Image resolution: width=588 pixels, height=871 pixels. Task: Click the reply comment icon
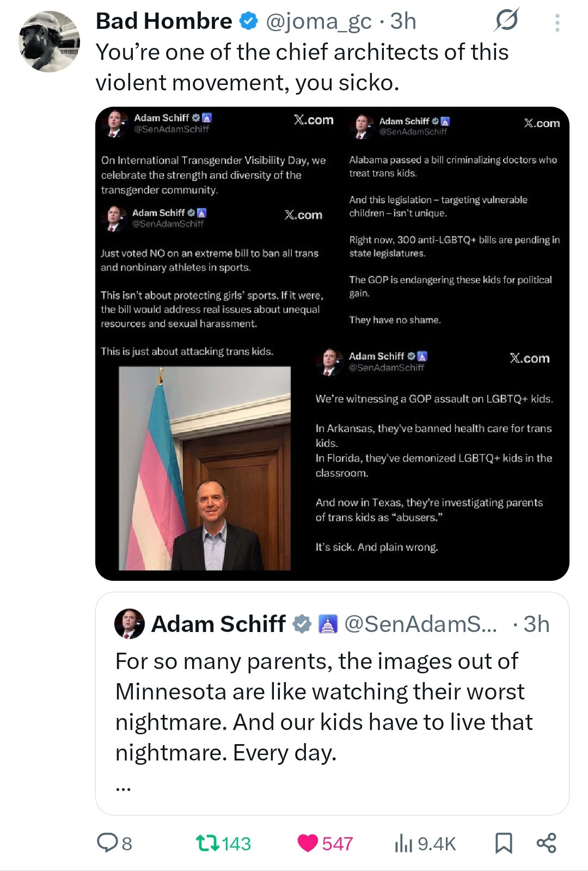[107, 843]
